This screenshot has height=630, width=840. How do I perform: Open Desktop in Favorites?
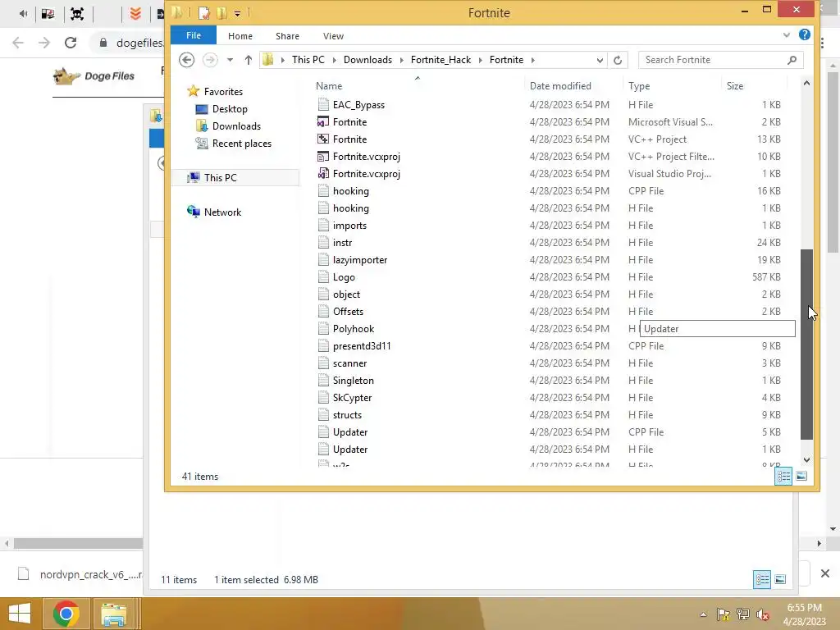(230, 109)
